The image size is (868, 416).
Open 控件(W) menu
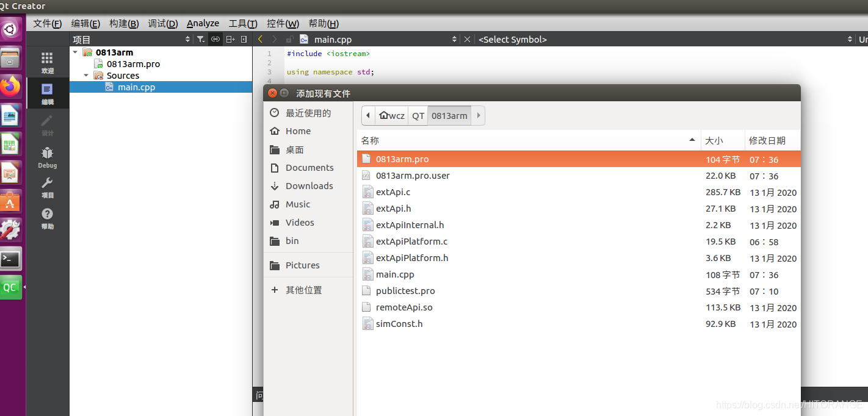283,23
